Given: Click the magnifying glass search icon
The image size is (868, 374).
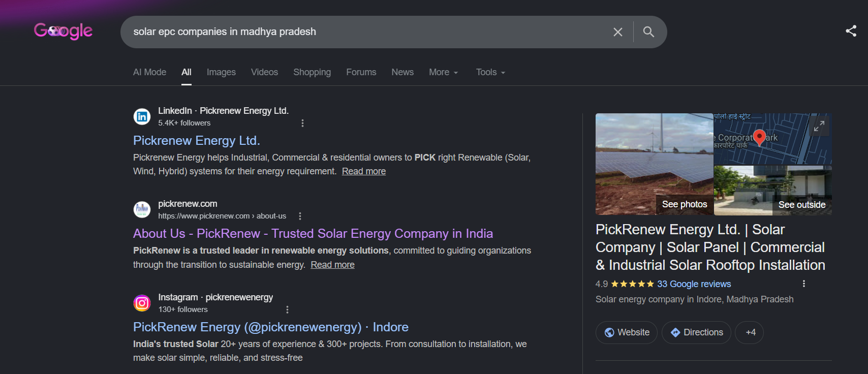Looking at the screenshot, I should tap(648, 32).
